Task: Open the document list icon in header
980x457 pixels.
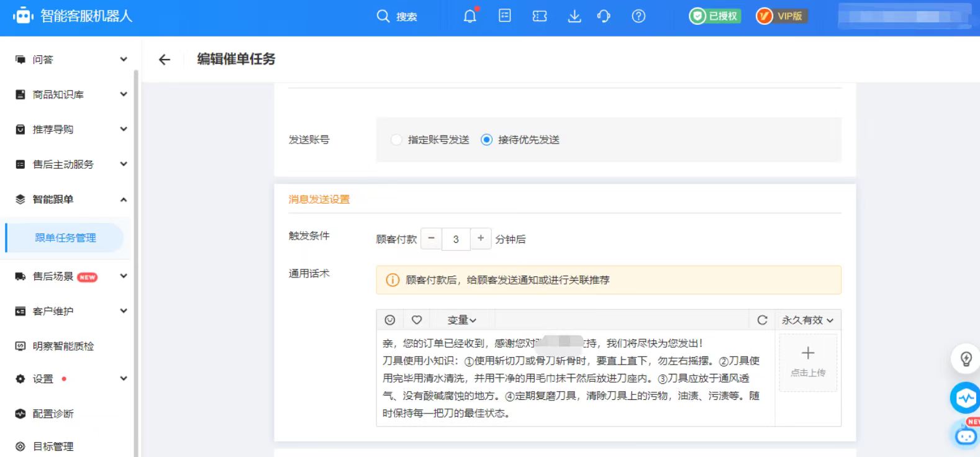Action: [505, 16]
